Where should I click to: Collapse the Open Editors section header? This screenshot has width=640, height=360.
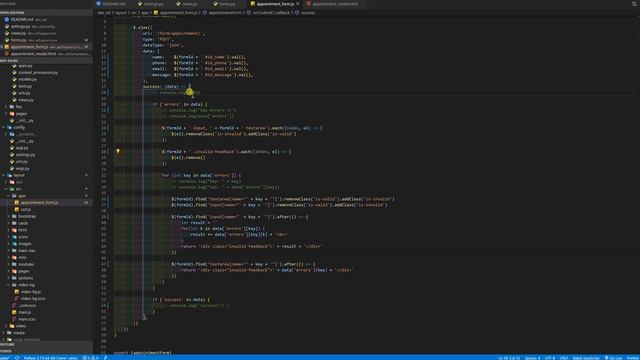click(46, 13)
